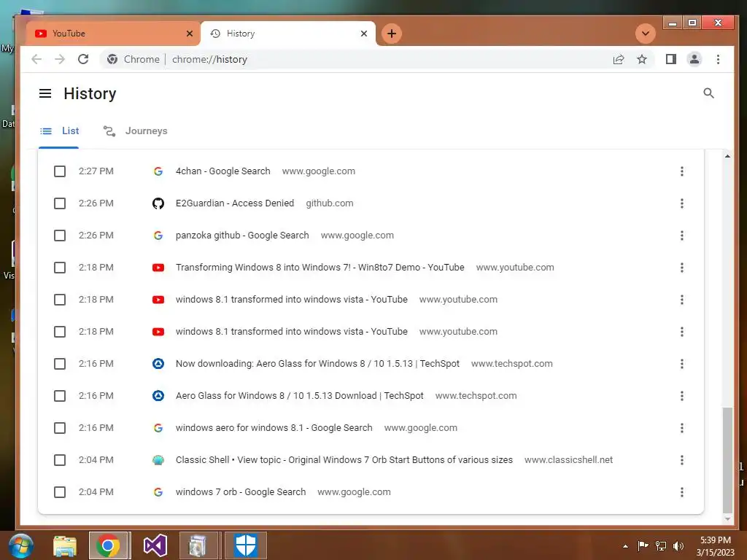
Task: Click the scrollbar down arrow
Action: (x=727, y=519)
